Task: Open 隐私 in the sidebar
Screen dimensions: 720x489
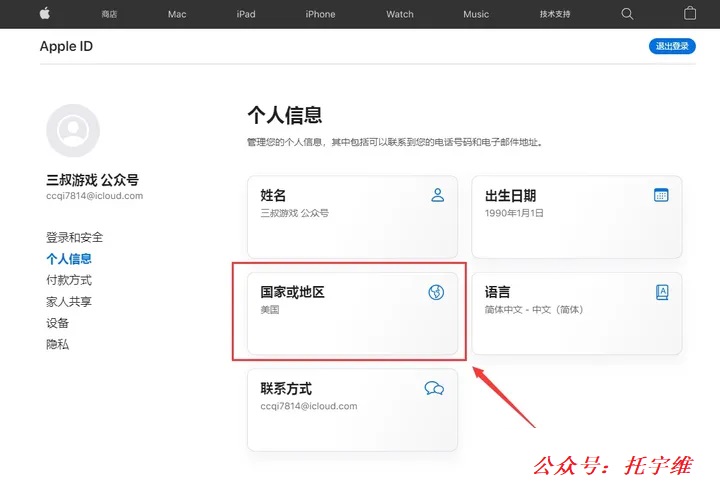Action: point(57,344)
